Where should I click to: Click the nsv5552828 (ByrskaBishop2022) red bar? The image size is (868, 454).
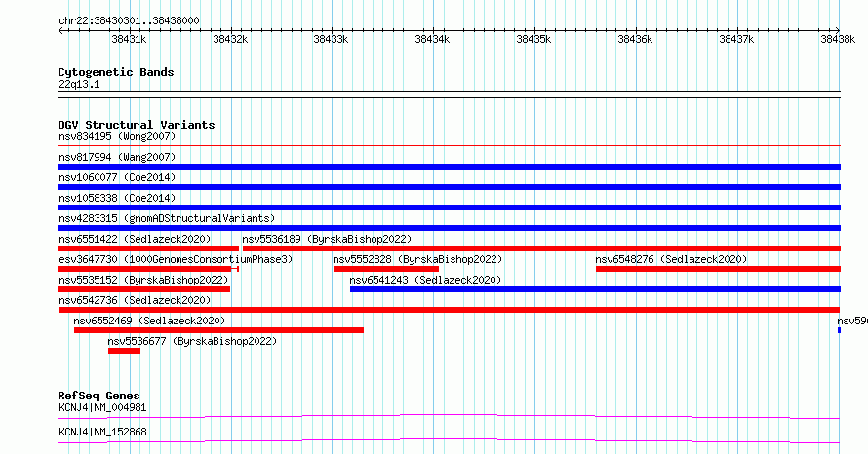pyautogui.click(x=386, y=269)
